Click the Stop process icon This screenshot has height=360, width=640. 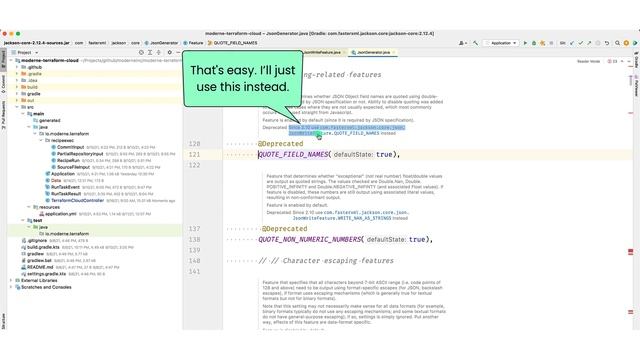click(551, 43)
